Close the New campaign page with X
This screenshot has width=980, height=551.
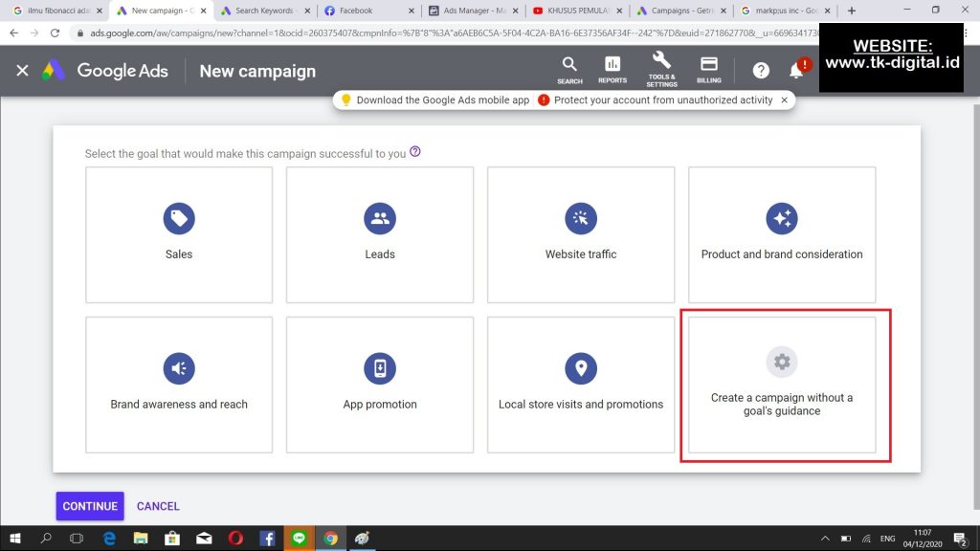coord(22,71)
